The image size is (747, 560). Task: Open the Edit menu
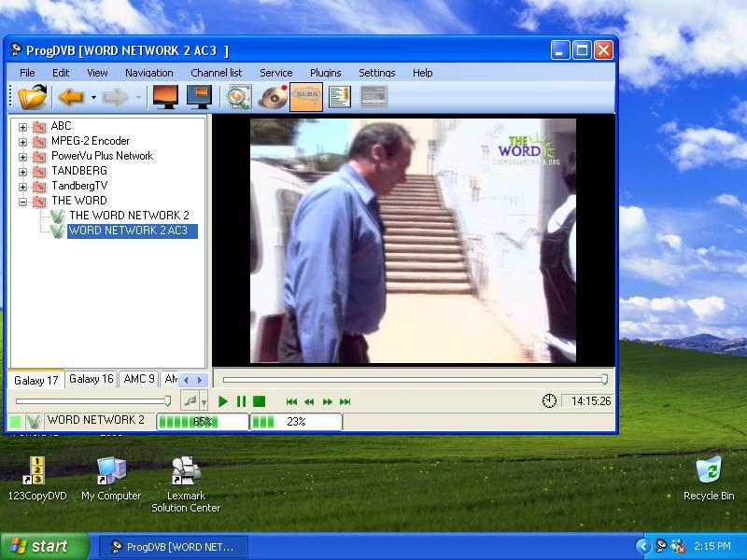tap(61, 73)
